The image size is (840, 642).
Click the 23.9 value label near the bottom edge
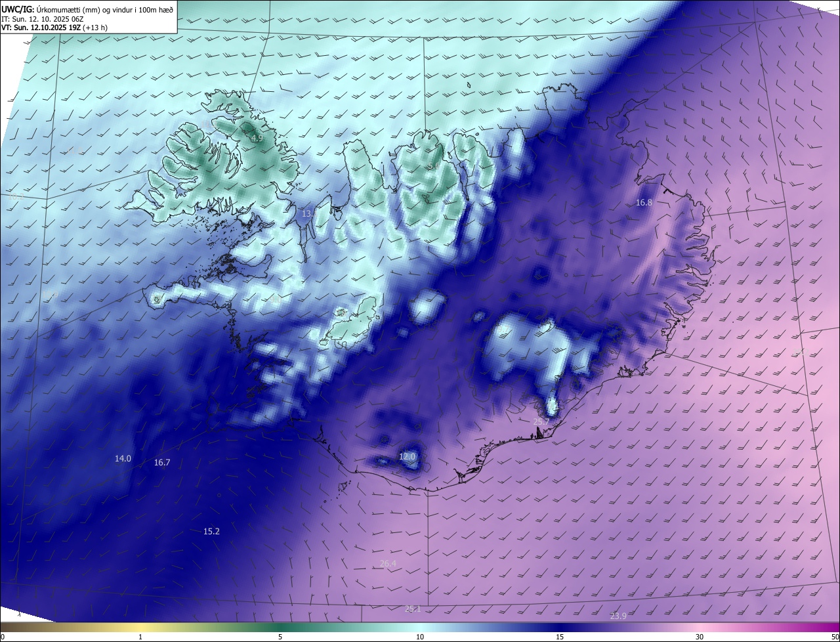click(618, 616)
